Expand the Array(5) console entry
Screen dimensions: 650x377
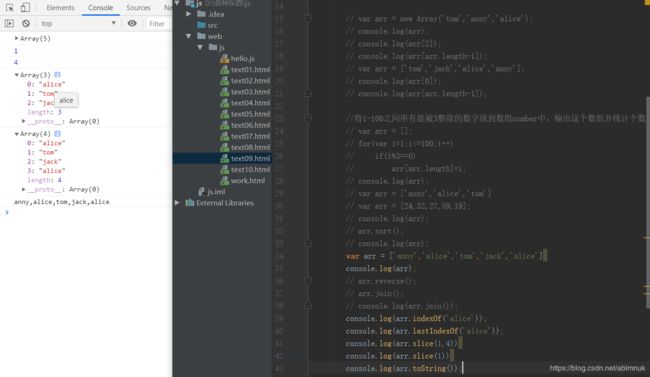[x=17, y=38]
